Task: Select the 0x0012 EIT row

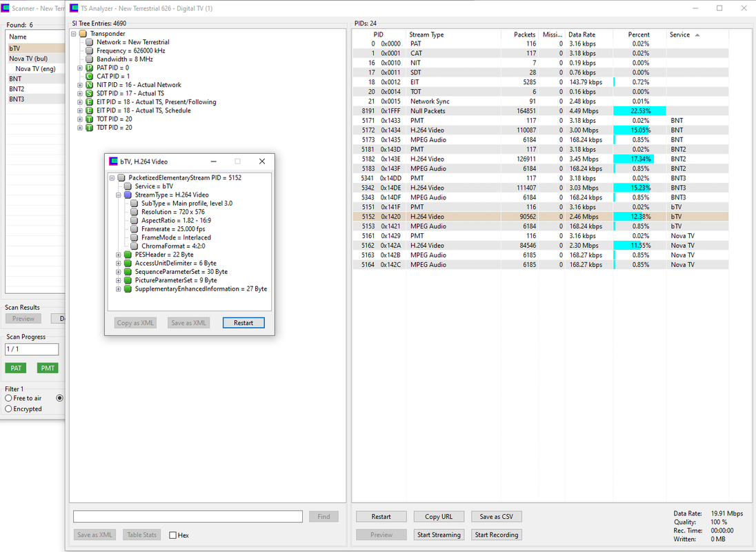Action: pos(540,82)
